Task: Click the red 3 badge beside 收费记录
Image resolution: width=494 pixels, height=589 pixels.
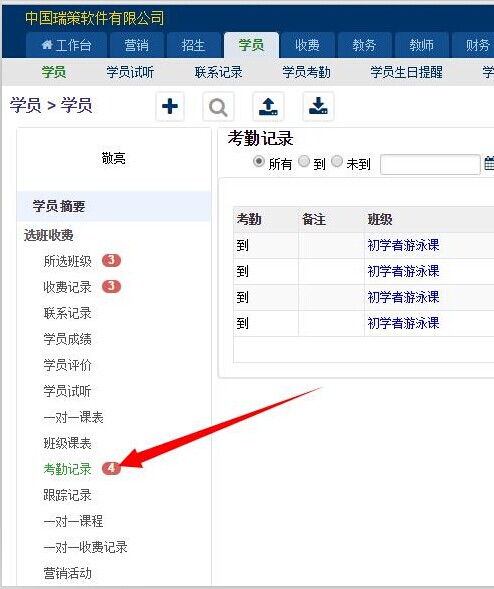Action: pyautogui.click(x=111, y=286)
